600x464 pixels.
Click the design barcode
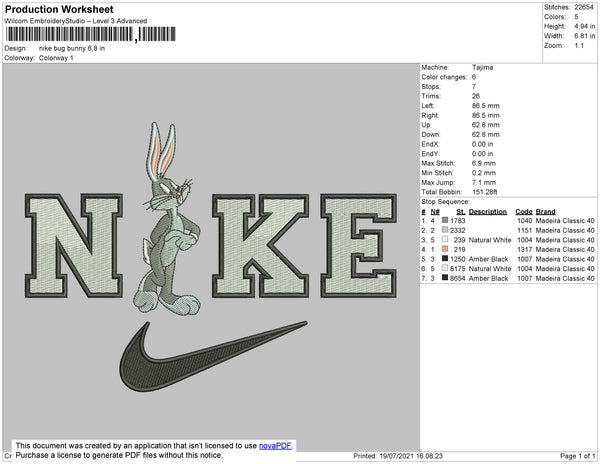(x=91, y=34)
